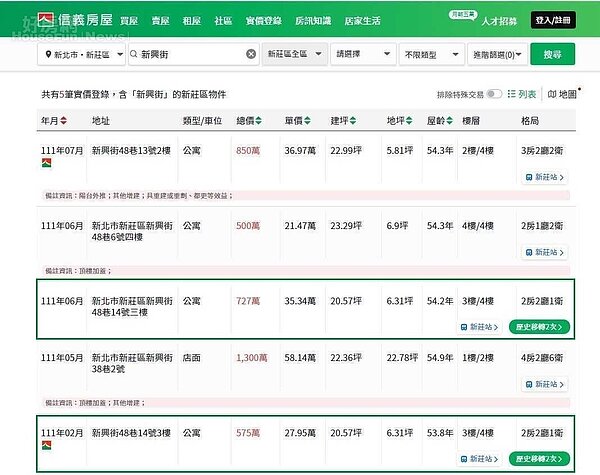Click unit price 58.14萬

[x=300, y=357]
